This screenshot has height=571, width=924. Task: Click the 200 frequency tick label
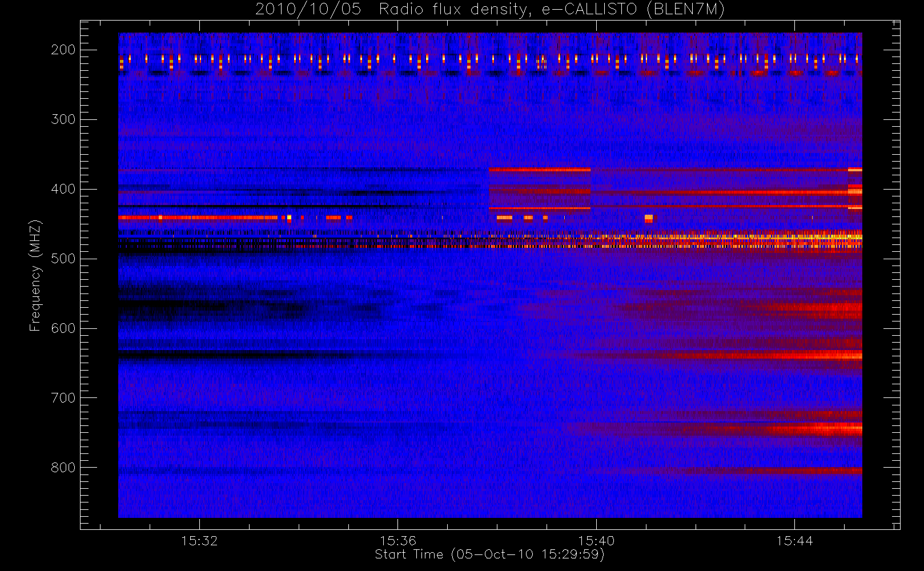pyautogui.click(x=63, y=50)
